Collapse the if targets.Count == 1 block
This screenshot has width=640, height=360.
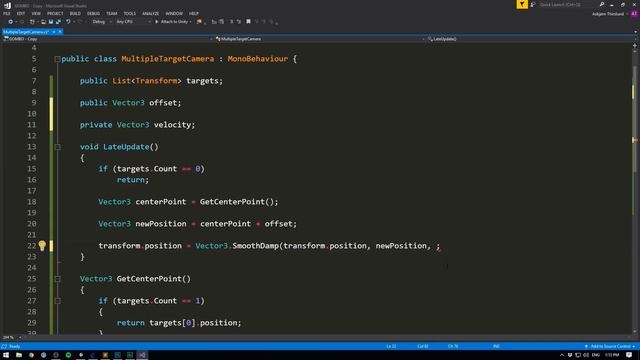click(x=58, y=301)
